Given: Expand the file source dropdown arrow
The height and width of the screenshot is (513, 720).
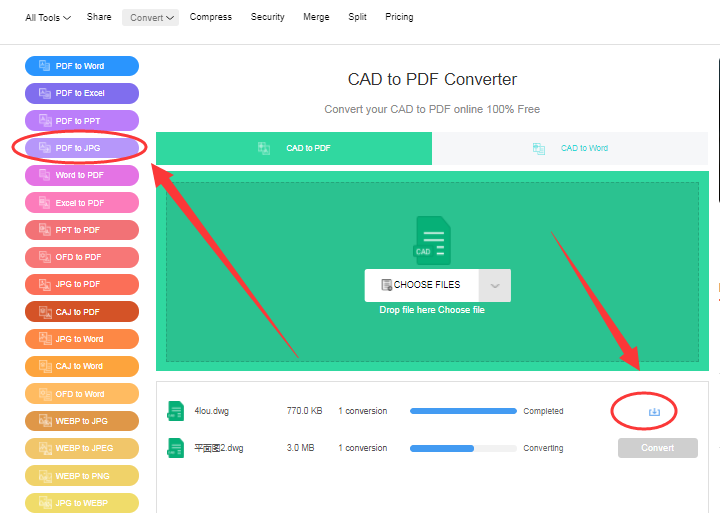Looking at the screenshot, I should (495, 285).
